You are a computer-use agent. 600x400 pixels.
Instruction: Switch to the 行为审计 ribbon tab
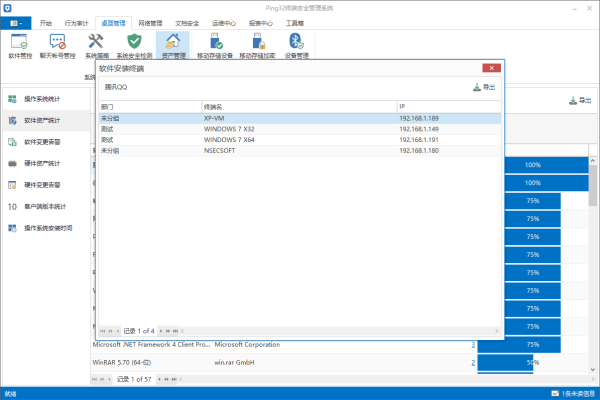coord(77,23)
